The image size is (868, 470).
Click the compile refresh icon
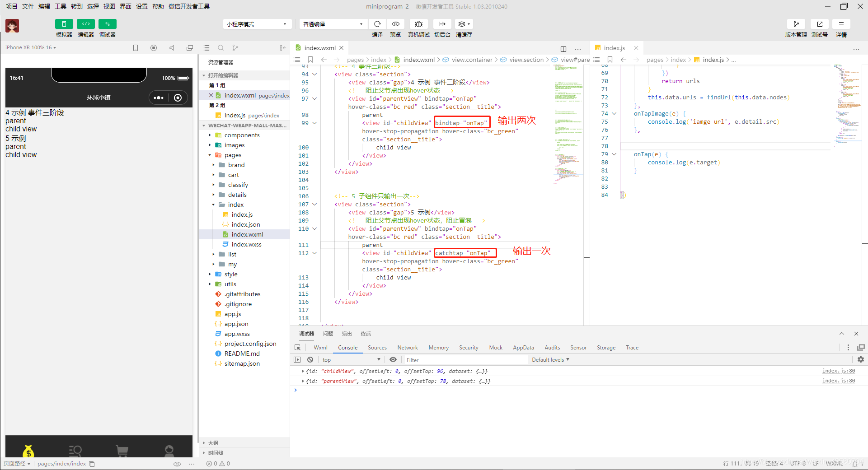(x=377, y=24)
